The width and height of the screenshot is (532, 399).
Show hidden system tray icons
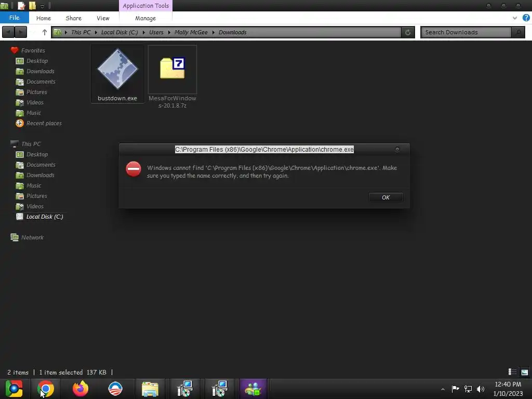point(443,389)
